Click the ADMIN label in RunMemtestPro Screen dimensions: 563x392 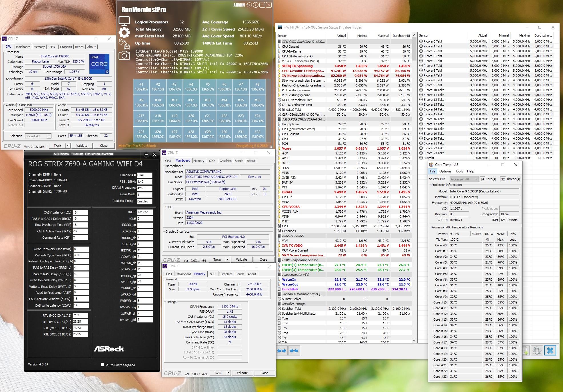pyautogui.click(x=239, y=5)
